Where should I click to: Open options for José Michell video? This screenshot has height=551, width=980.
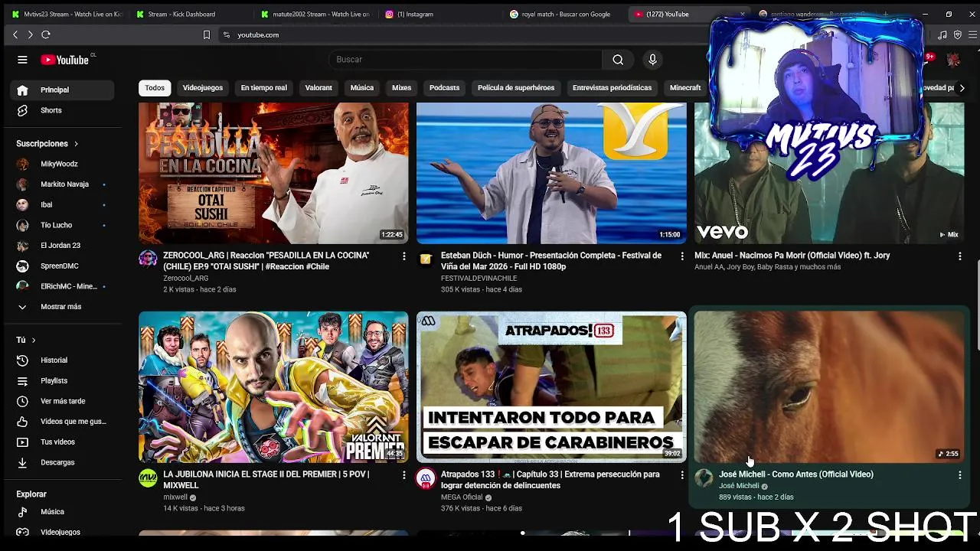point(959,475)
